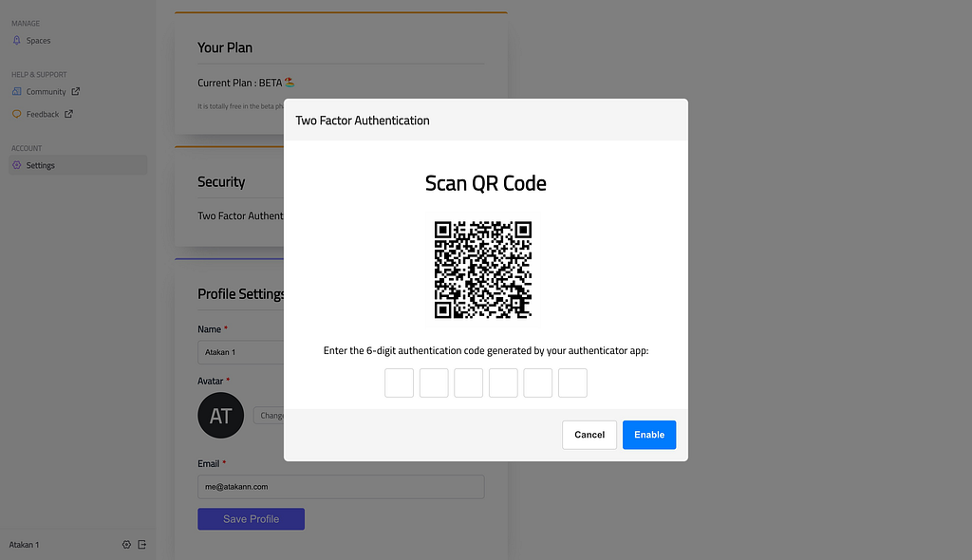This screenshot has height=560, width=972.
Task: Click the Community icon in sidebar
Action: pos(17,91)
